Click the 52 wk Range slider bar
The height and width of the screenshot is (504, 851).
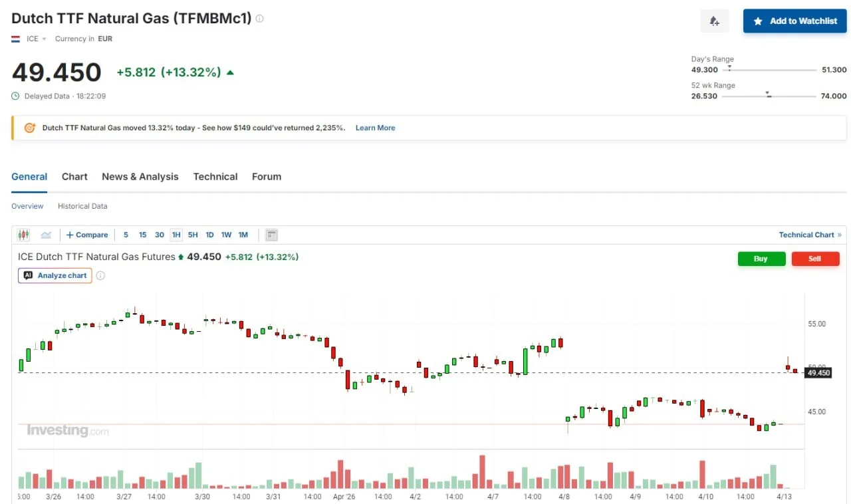[x=770, y=96]
